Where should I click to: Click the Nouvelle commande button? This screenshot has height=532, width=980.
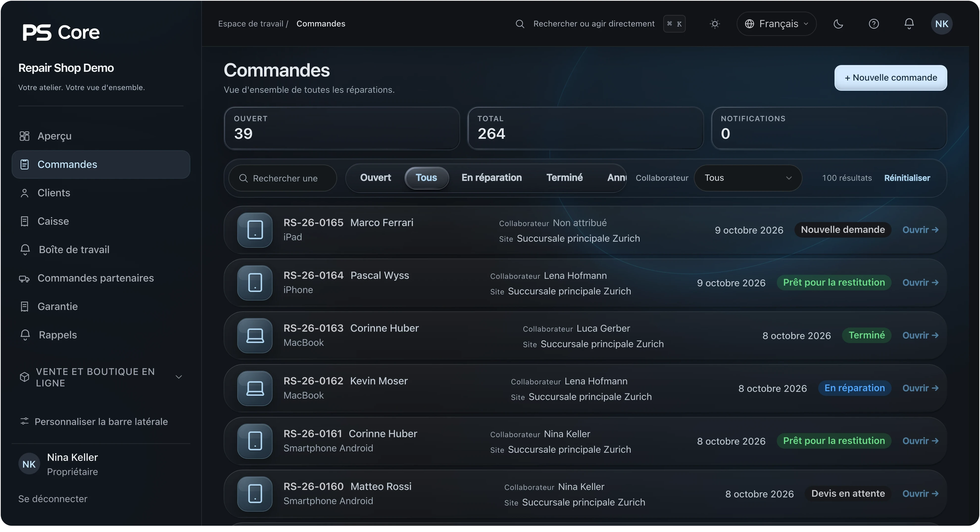click(x=890, y=78)
